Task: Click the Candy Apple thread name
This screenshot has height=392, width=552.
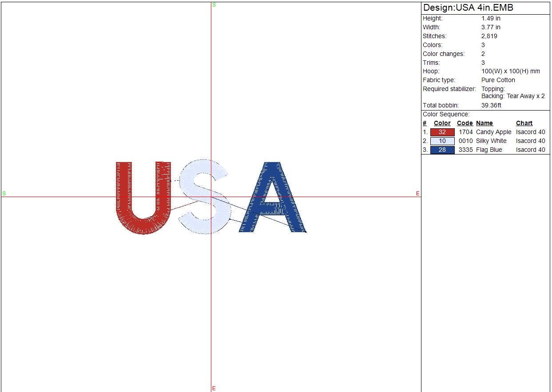Action: (493, 132)
